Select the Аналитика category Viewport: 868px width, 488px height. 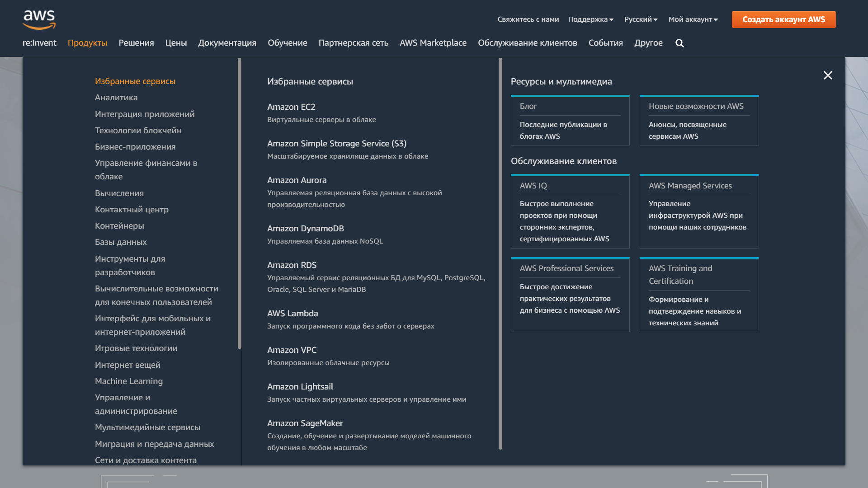116,98
